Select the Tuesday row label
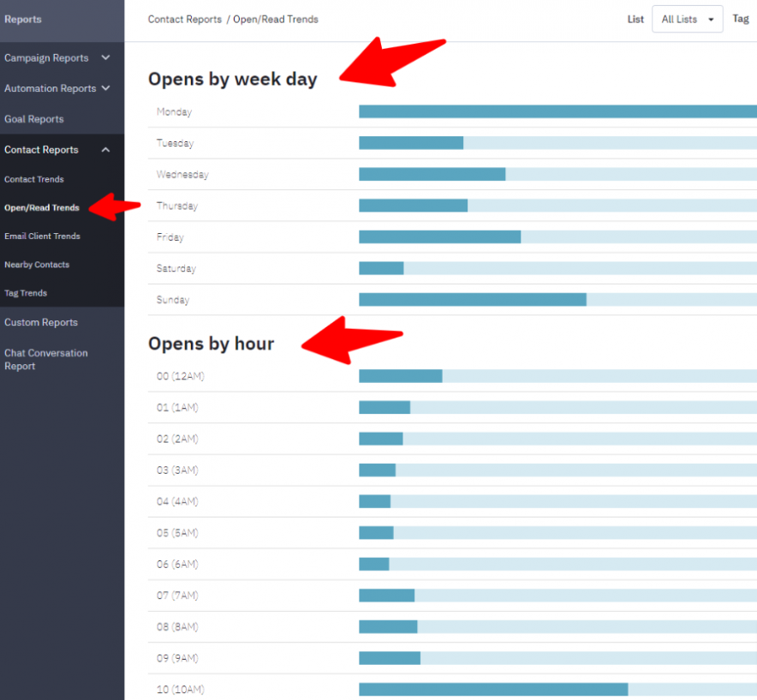Screen dimensions: 757x700 click(x=176, y=143)
